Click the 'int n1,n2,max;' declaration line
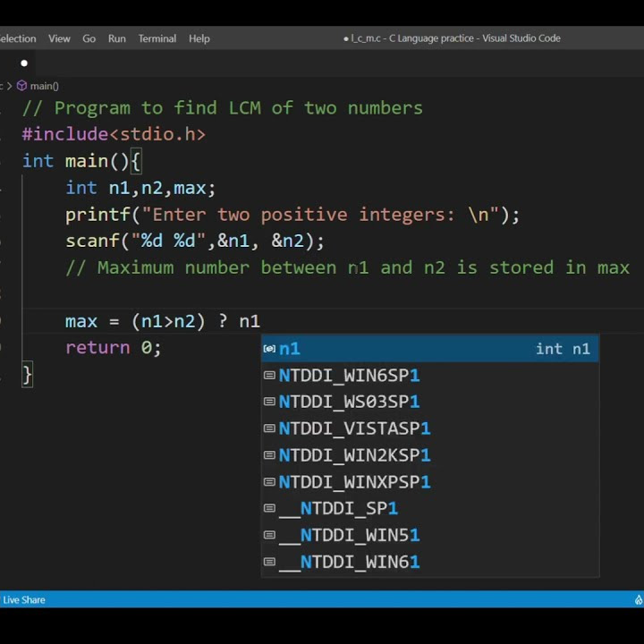 [140, 188]
